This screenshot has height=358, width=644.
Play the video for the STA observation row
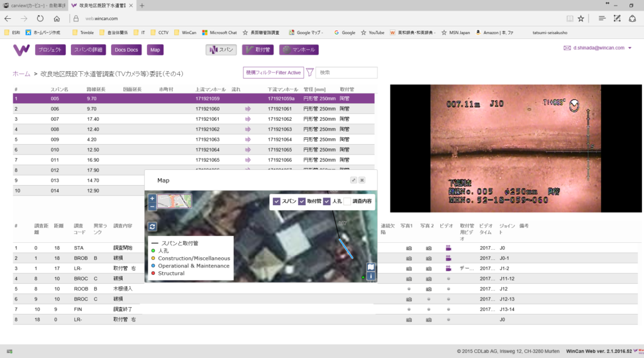pos(448,248)
